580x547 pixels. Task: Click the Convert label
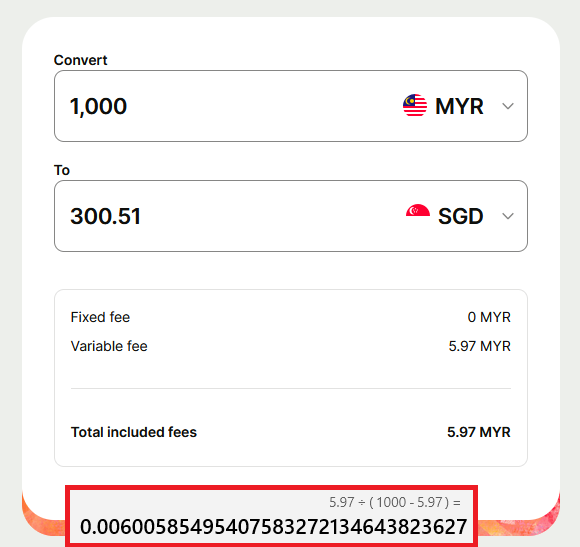[80, 60]
